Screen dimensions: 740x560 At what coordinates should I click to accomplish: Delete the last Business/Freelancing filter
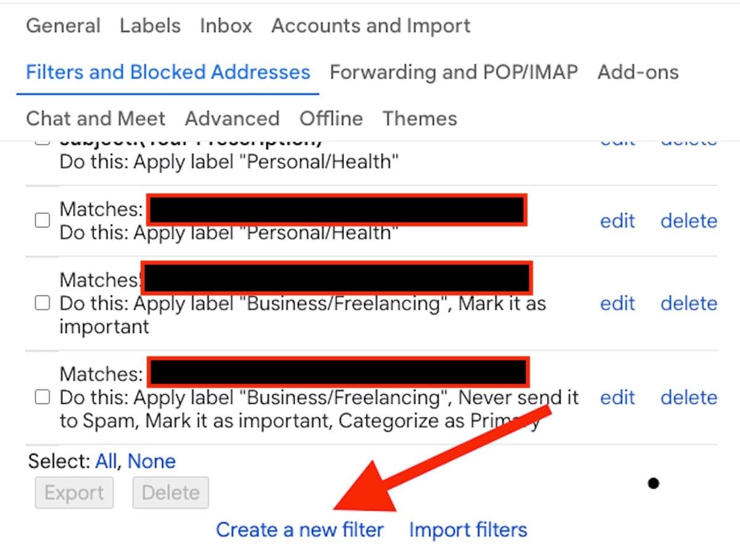(688, 397)
